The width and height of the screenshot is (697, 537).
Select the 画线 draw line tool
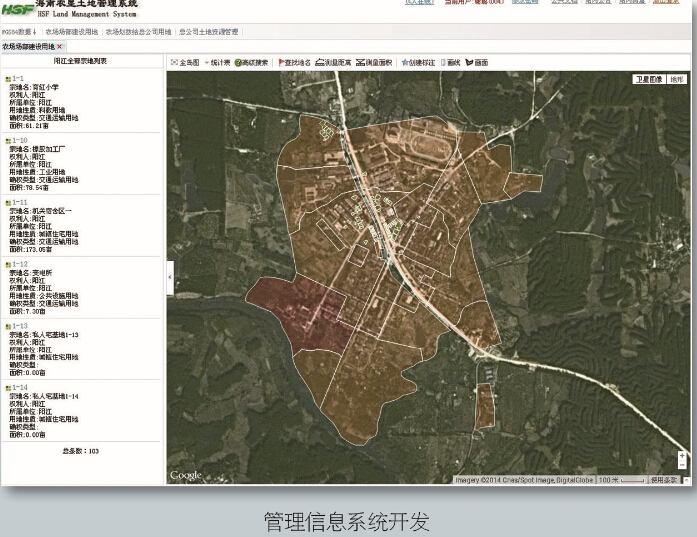(x=450, y=63)
